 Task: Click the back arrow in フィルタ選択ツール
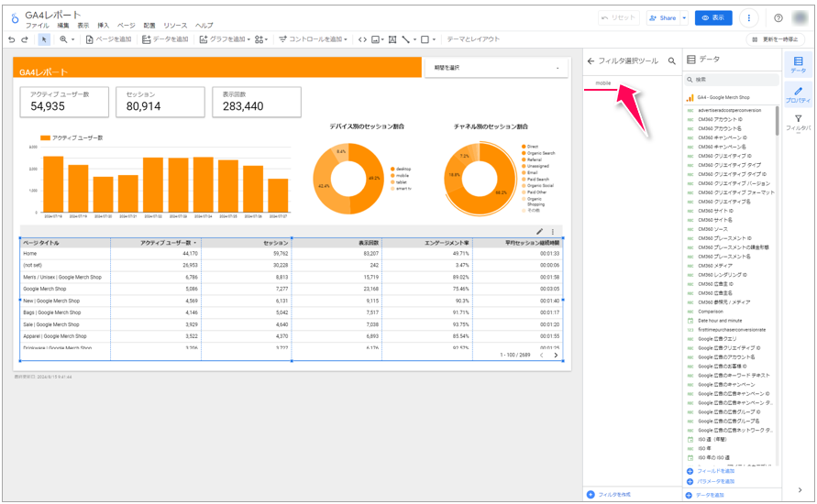point(591,60)
